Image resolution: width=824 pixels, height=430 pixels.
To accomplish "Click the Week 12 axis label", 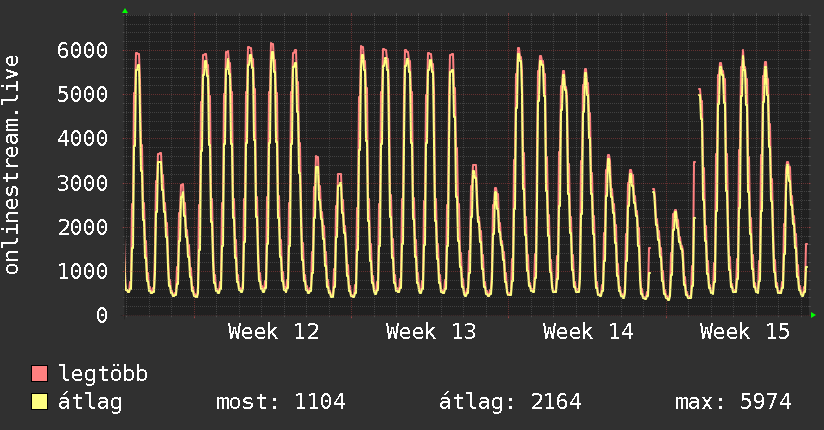I will point(274,332).
